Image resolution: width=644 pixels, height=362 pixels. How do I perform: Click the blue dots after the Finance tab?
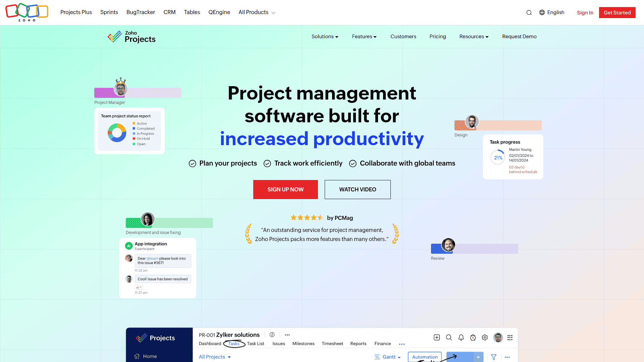(x=402, y=344)
